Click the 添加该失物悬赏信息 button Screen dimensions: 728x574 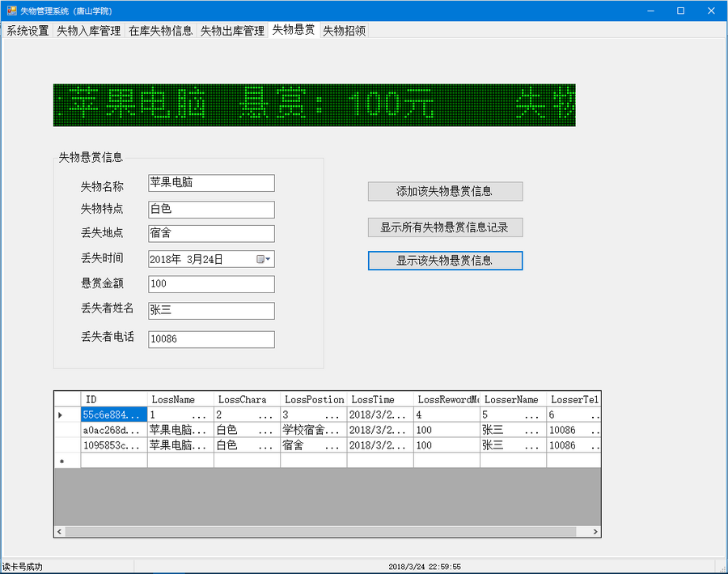(445, 192)
